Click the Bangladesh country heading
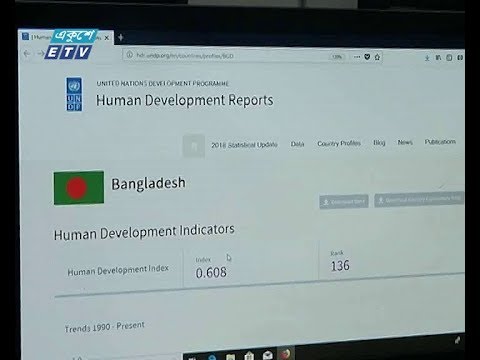Viewport: 480px width, 360px height. click(x=148, y=184)
